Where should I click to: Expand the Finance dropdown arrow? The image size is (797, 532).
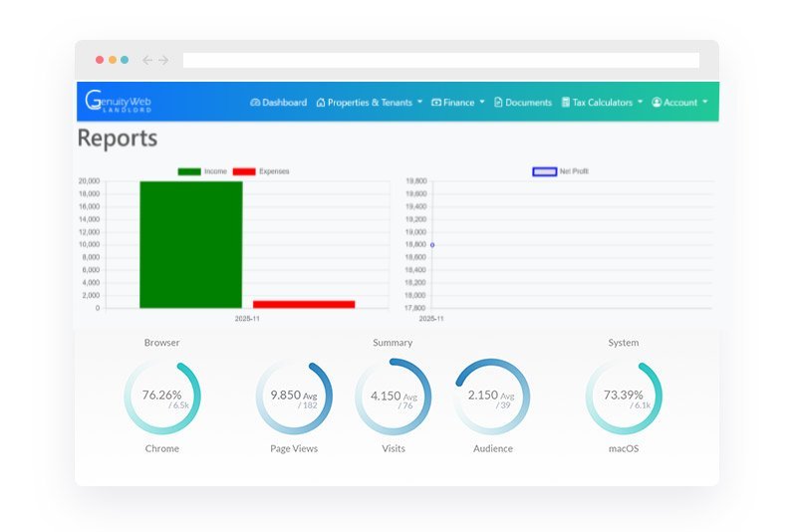click(x=482, y=102)
